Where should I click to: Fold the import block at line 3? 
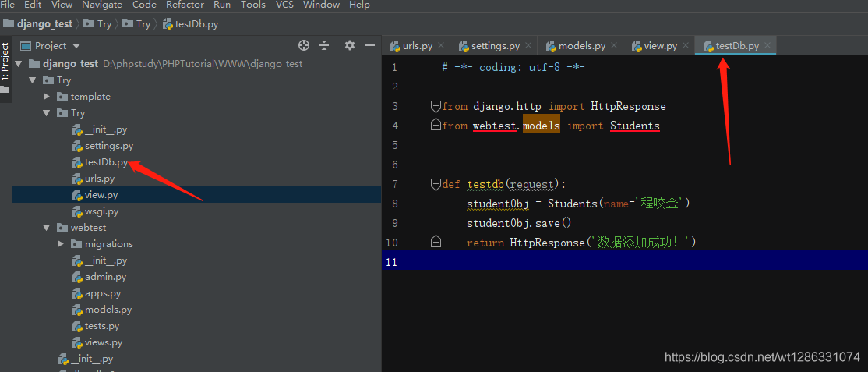coord(436,106)
